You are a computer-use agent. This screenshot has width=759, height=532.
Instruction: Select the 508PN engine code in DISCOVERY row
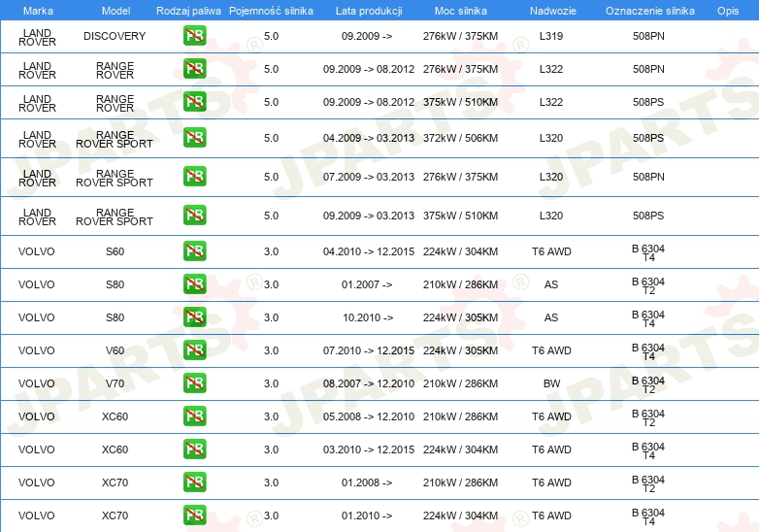coord(648,36)
